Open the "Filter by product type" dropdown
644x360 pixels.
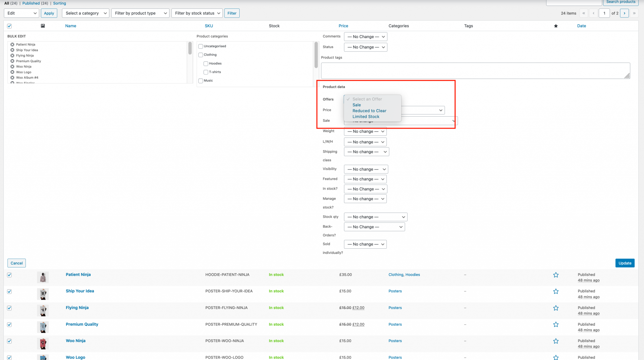[x=140, y=13]
